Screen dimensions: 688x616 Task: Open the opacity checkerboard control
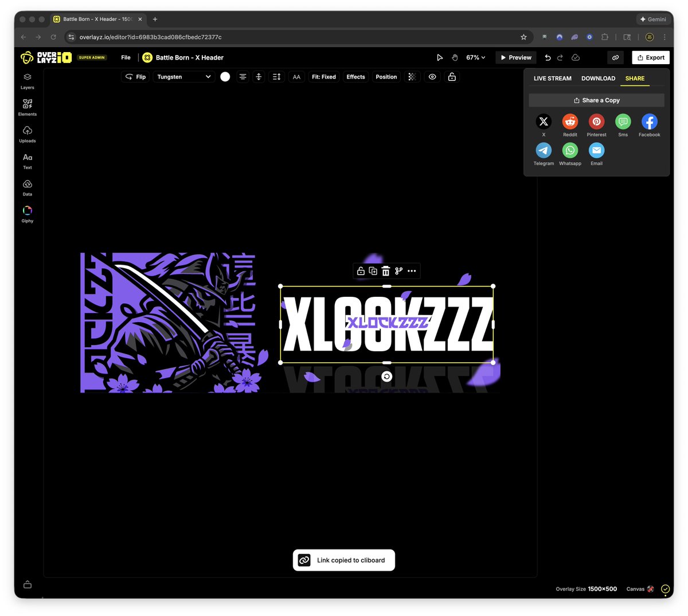(x=412, y=77)
